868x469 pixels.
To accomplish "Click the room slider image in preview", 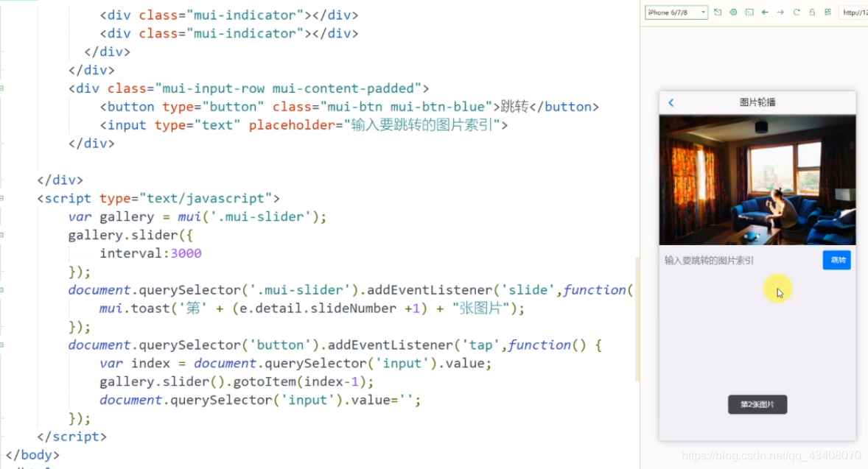I will (x=757, y=180).
